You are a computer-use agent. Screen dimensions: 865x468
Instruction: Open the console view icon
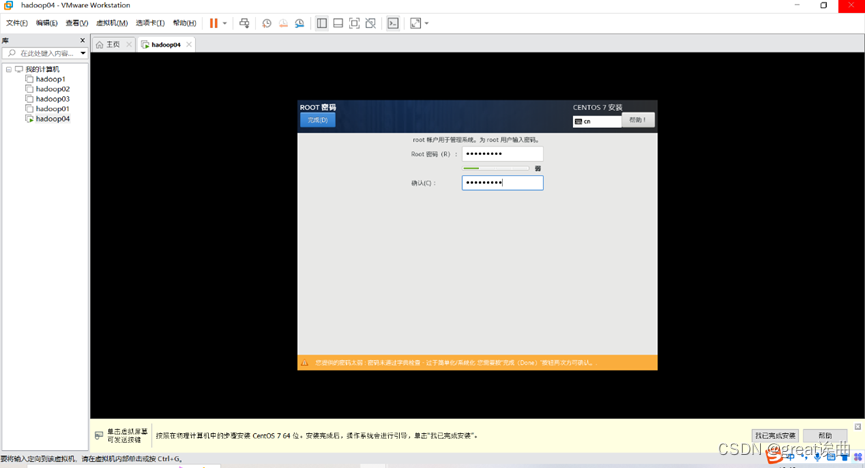click(393, 23)
